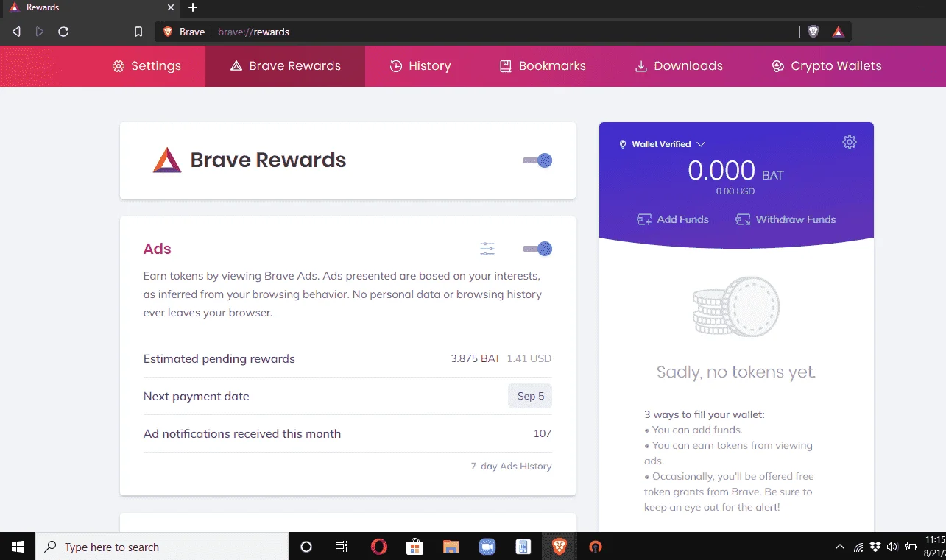Open the BAT rewards triangle icon in address bar
This screenshot has width=946, height=560.
pyautogui.click(x=838, y=32)
